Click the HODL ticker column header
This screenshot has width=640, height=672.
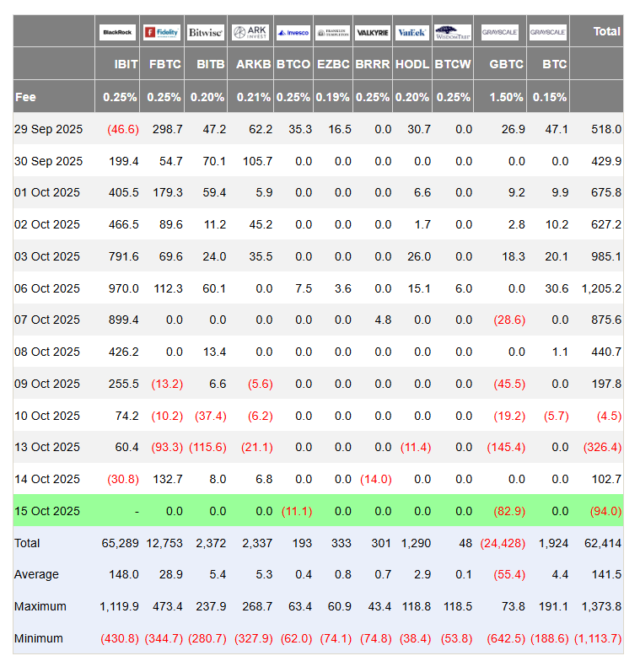point(412,64)
